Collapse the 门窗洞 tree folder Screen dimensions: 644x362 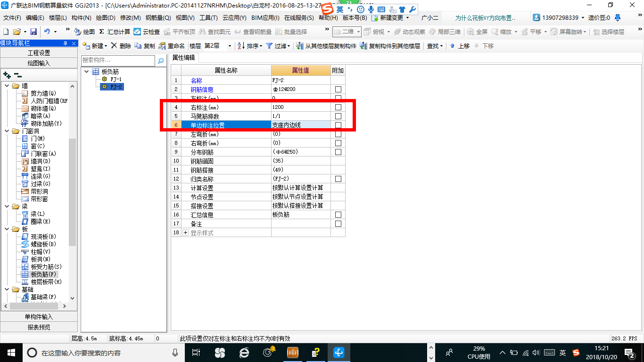pyautogui.click(x=7, y=131)
